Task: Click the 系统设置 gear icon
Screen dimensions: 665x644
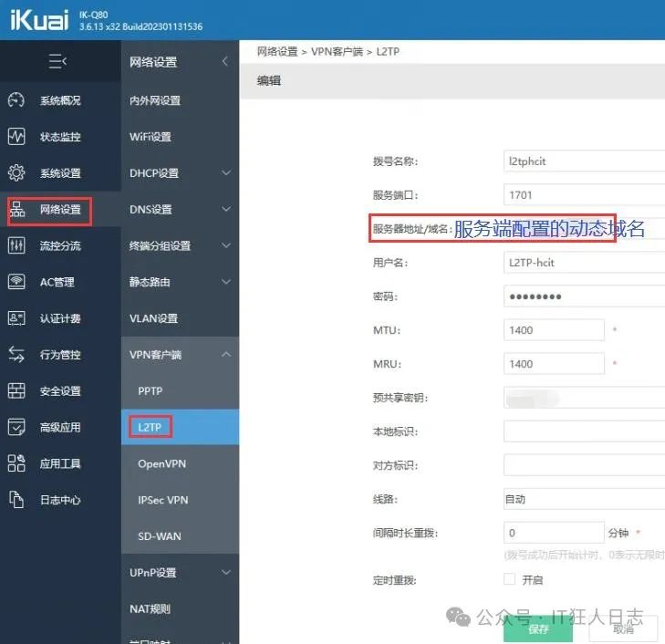Action: click(16, 173)
